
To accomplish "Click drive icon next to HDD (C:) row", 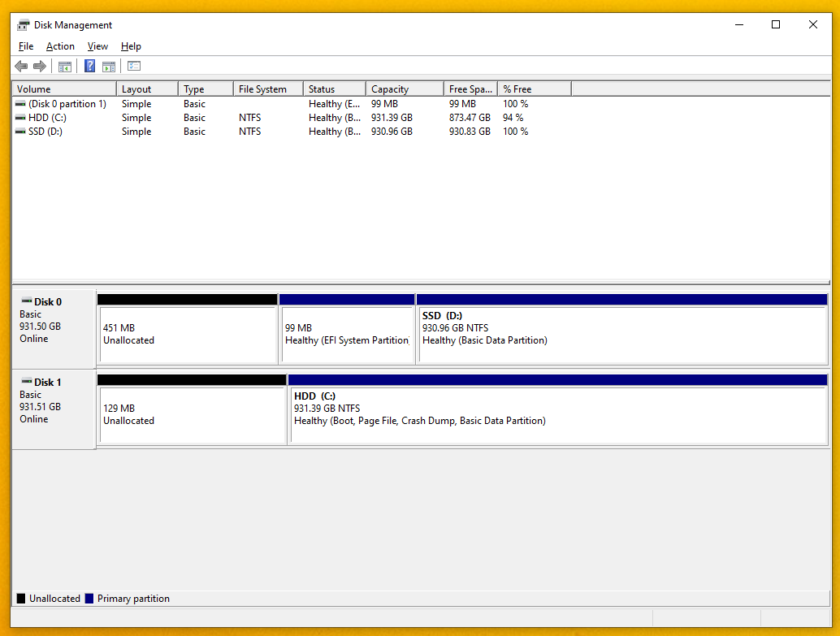I will click(20, 117).
